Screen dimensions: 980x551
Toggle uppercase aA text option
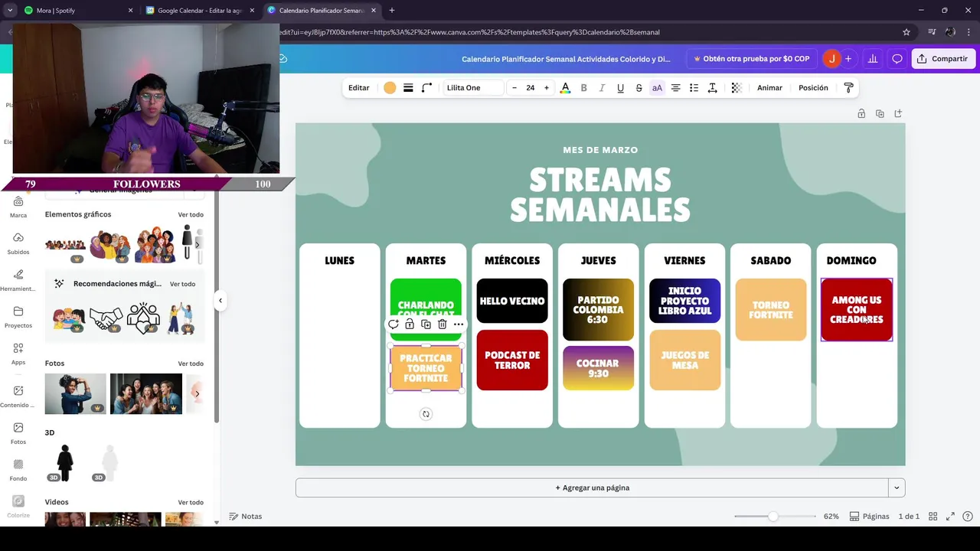click(x=657, y=88)
